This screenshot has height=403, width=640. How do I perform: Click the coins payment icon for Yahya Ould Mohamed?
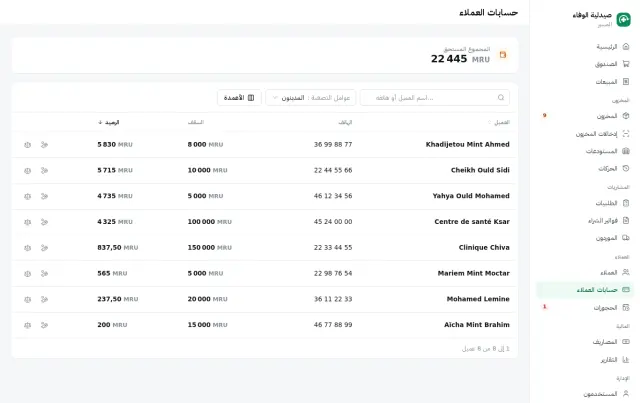pyautogui.click(x=44, y=196)
